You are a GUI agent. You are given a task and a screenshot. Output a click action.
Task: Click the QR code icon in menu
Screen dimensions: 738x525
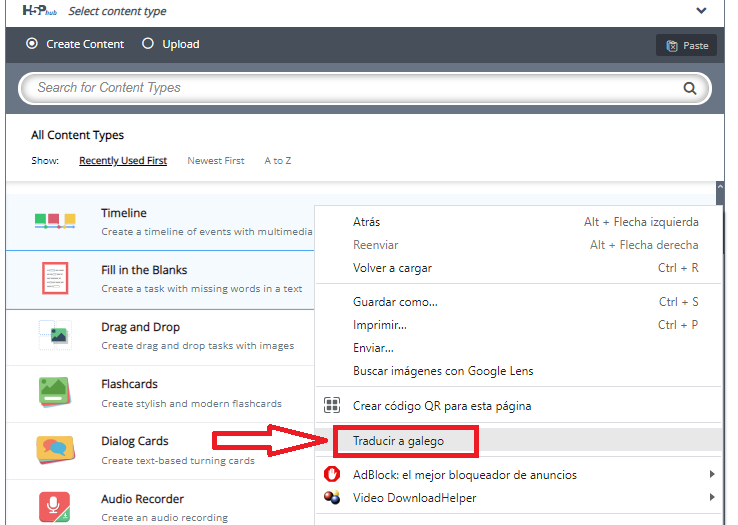[x=332, y=406]
